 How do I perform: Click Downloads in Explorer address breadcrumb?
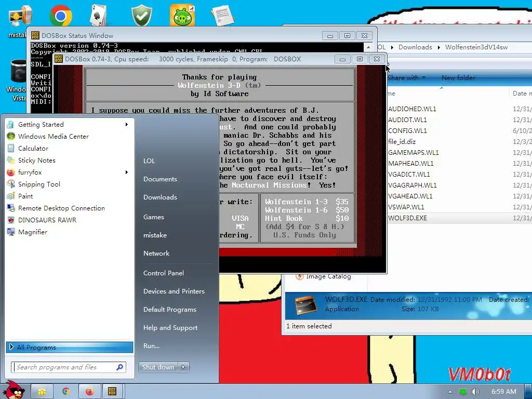(x=415, y=47)
